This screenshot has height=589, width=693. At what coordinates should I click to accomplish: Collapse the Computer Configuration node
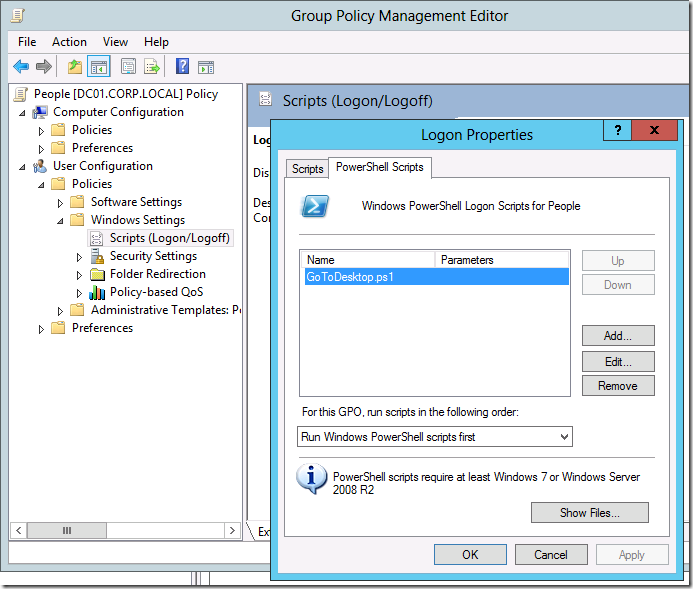(23, 112)
